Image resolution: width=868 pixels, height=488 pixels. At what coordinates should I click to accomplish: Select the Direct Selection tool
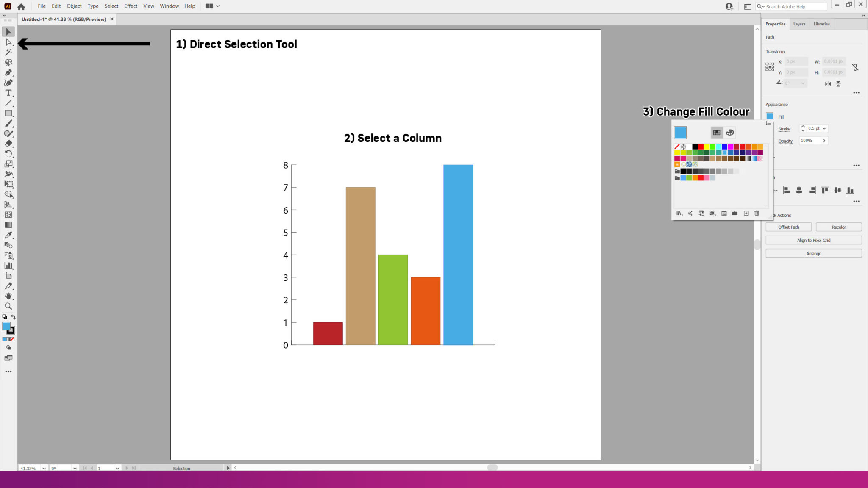8,42
